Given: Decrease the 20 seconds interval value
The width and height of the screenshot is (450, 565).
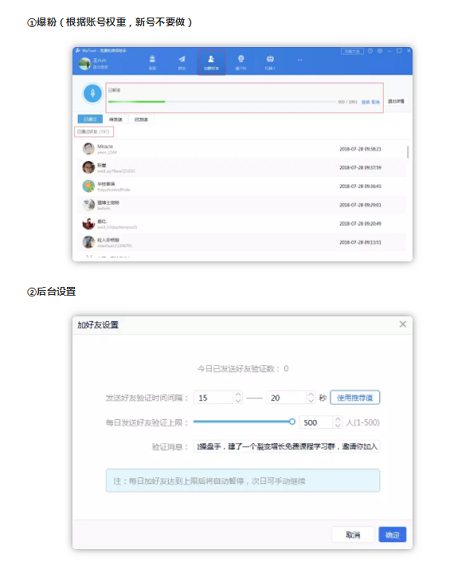Looking at the screenshot, I should tap(311, 401).
